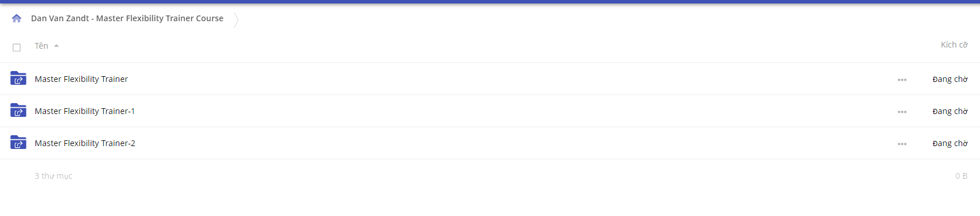The width and height of the screenshot is (980, 216).
Task: Open three-dot menu for Master Flexibility Trainer-1
Action: pos(902,112)
